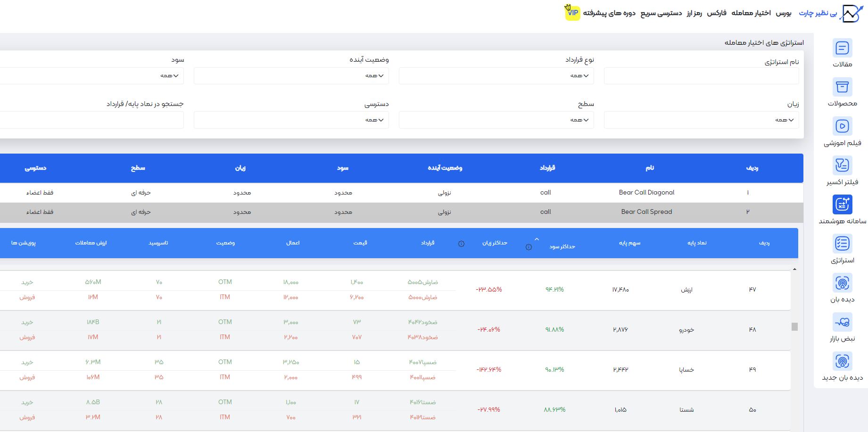Expand the نوع قرارداد dropdown
Image resolution: width=868 pixels, height=432 pixels.
pos(496,76)
